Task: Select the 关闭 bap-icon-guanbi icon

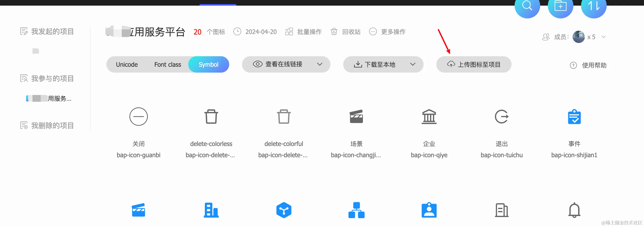Action: [138, 117]
